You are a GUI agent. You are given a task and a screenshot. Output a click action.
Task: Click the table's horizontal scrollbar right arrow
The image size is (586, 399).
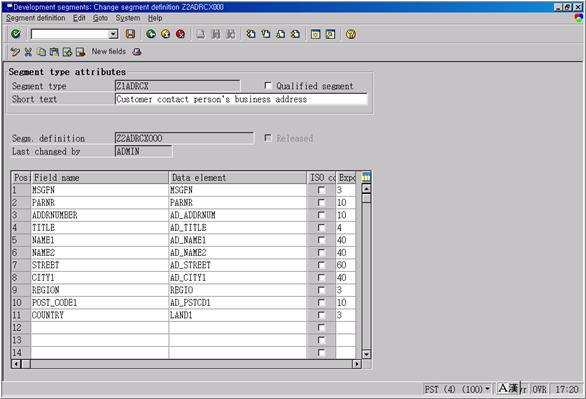point(357,364)
